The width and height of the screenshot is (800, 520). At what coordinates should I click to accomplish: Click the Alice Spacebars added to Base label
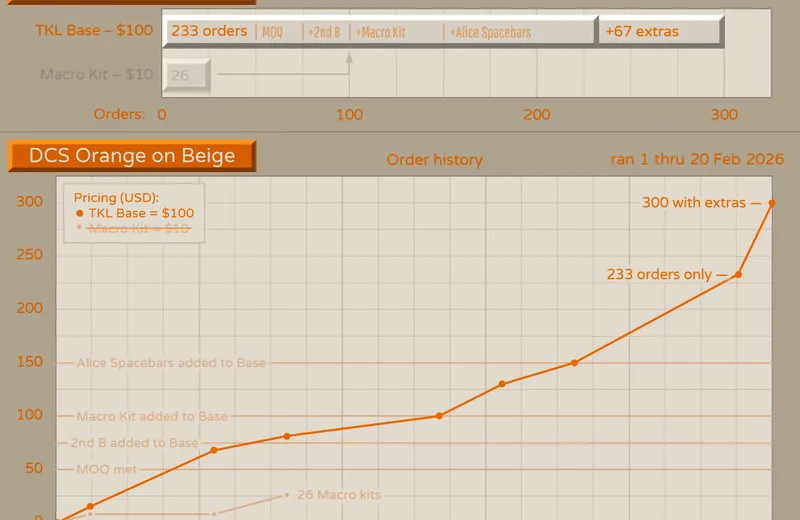click(171, 363)
